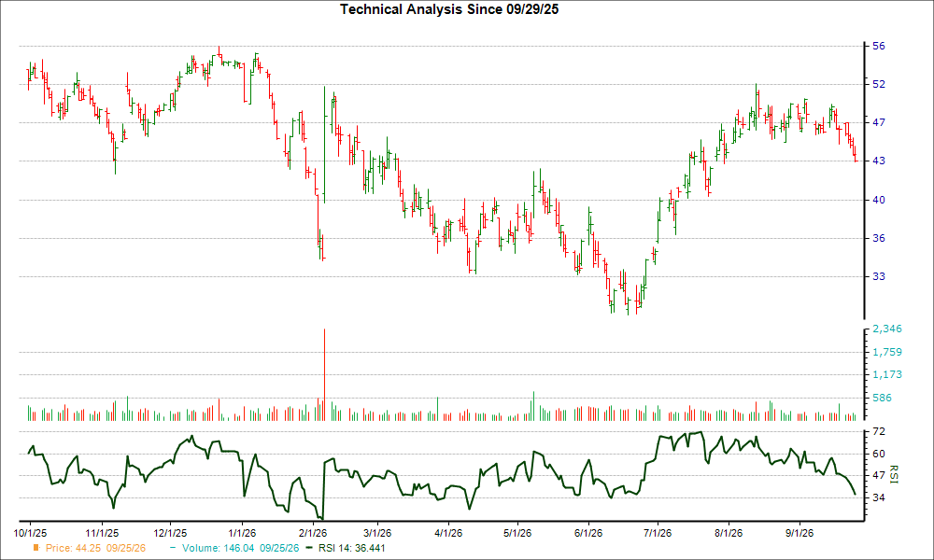Click the price axis label 43
934x560 pixels.
(x=879, y=161)
